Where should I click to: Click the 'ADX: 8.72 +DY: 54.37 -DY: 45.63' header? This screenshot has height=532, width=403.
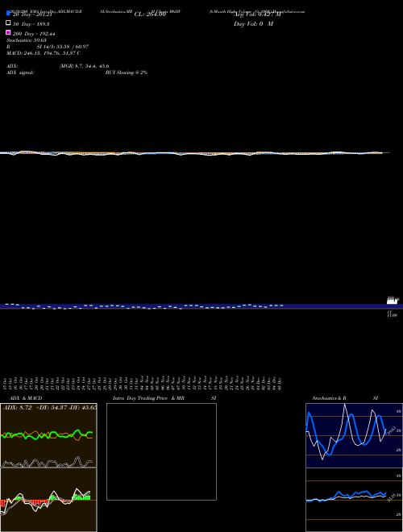pyautogui.click(x=50, y=407)
